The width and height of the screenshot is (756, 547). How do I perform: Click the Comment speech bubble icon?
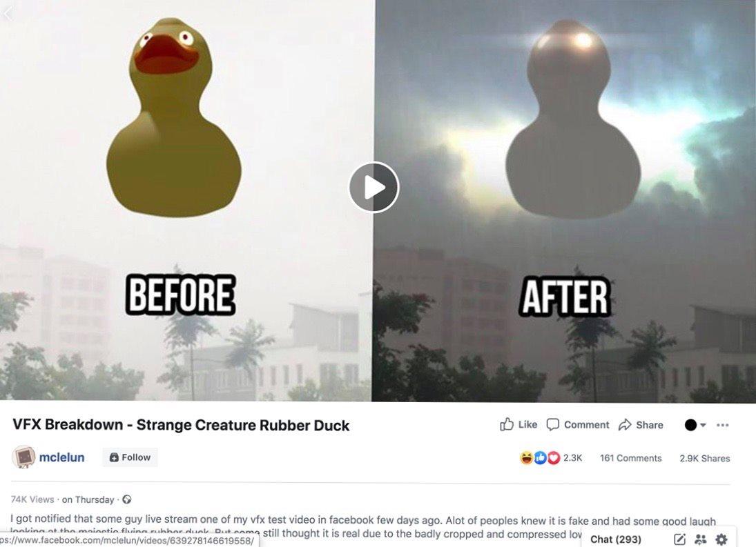(553, 425)
